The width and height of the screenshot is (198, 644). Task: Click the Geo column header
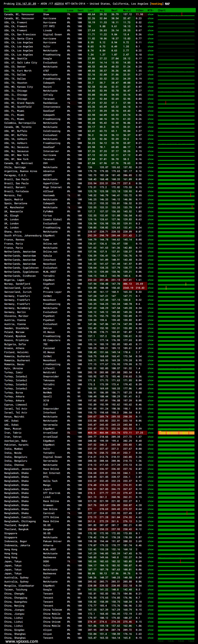(6, 10)
